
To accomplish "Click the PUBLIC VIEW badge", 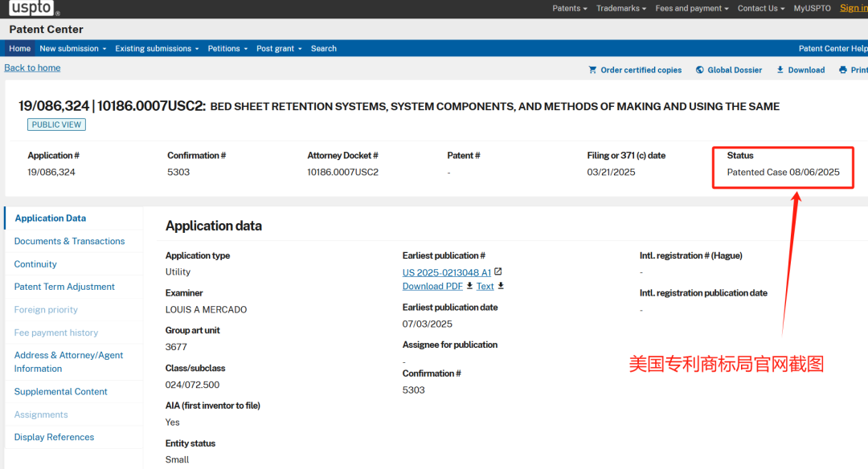I will [x=56, y=124].
